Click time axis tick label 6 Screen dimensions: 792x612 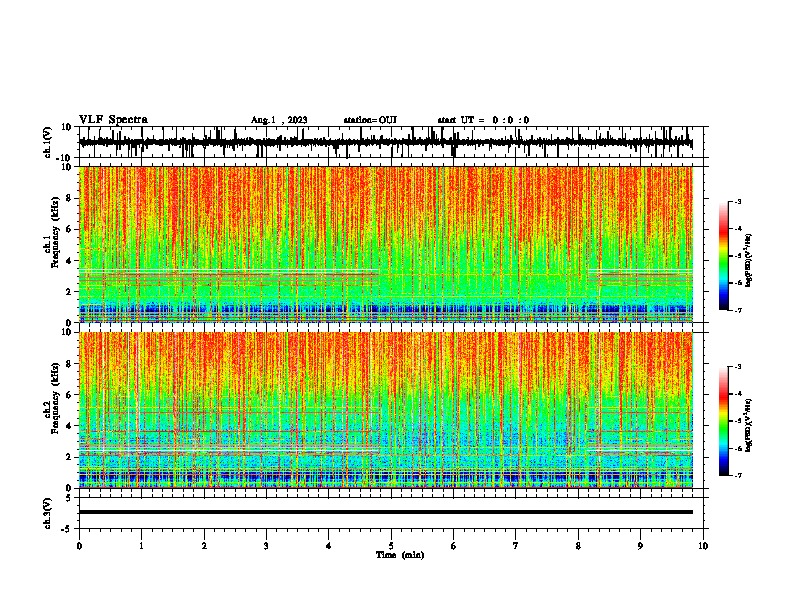(454, 546)
